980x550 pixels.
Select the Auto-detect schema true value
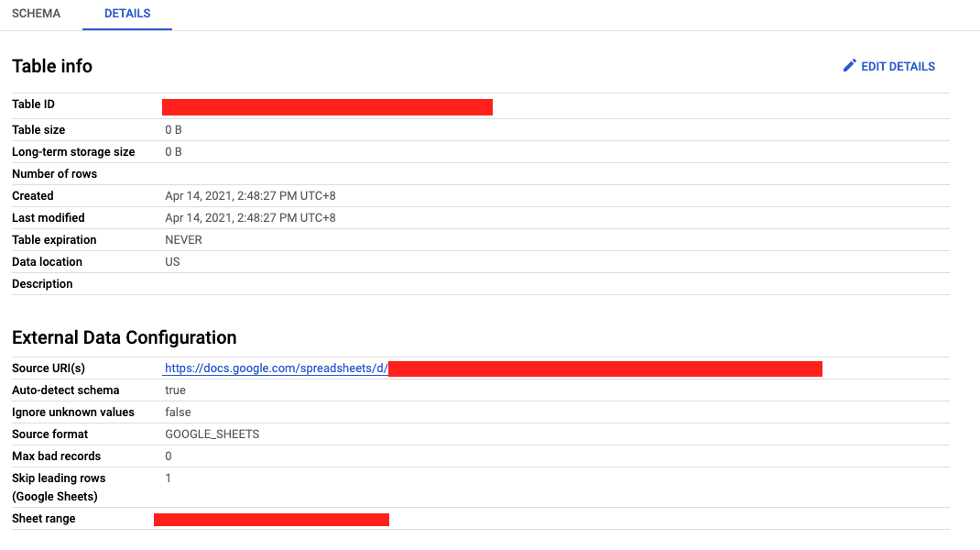[173, 390]
